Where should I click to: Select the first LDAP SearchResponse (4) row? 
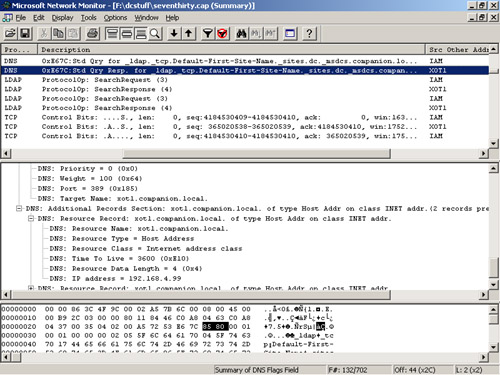click(x=245, y=89)
